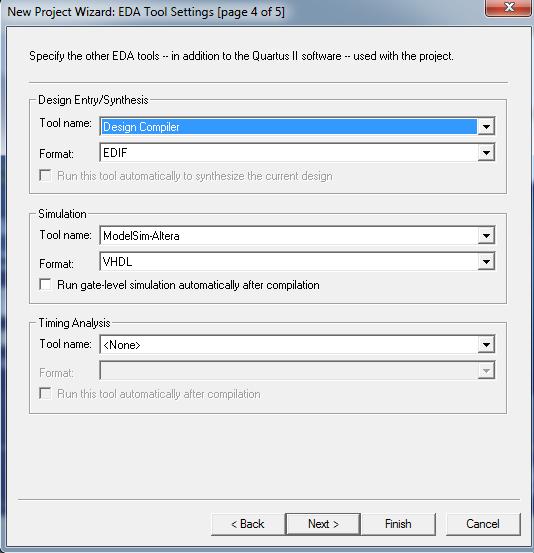This screenshot has width=534, height=553.
Task: Open Design Entry/Synthesis tool name dropdown arrow
Action: 486,126
